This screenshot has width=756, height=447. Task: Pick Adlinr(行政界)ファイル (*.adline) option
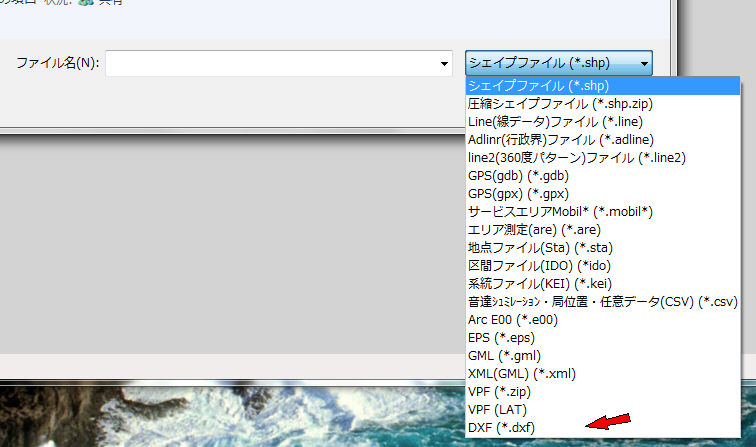[555, 139]
